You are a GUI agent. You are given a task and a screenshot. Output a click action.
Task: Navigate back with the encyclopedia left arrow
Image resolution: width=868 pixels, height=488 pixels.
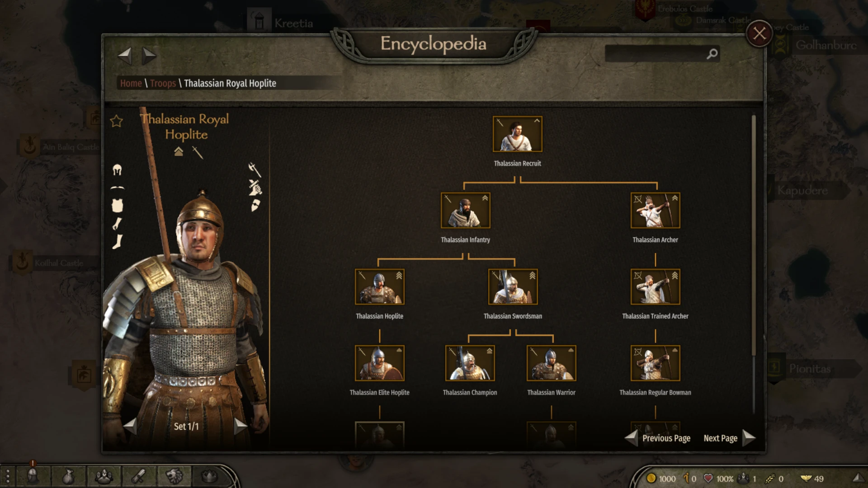(x=124, y=56)
